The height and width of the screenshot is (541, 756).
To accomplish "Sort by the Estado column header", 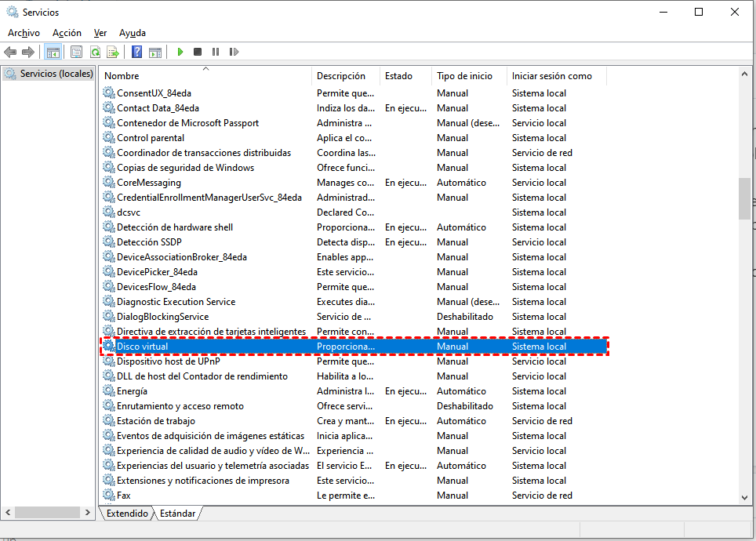I will click(x=406, y=76).
